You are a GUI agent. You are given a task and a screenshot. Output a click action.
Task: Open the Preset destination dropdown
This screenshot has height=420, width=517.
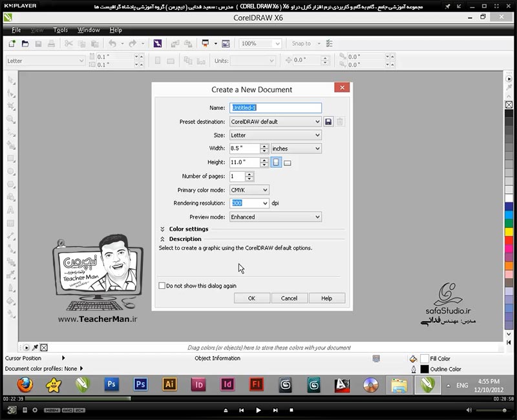pos(275,121)
